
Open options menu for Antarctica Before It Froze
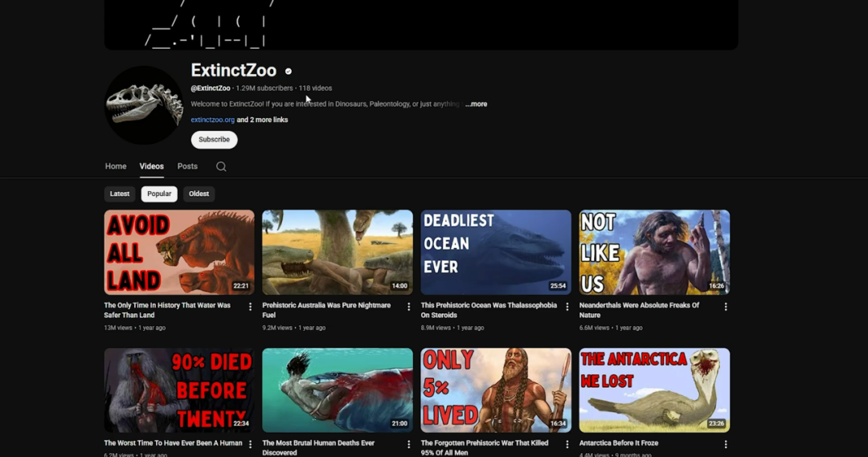point(726,444)
